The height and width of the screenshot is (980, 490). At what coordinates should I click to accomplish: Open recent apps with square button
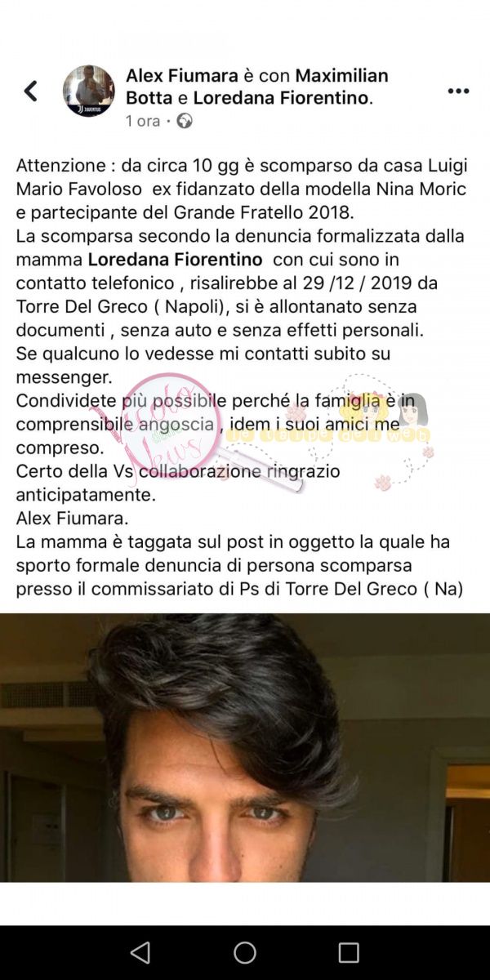pyautogui.click(x=349, y=952)
